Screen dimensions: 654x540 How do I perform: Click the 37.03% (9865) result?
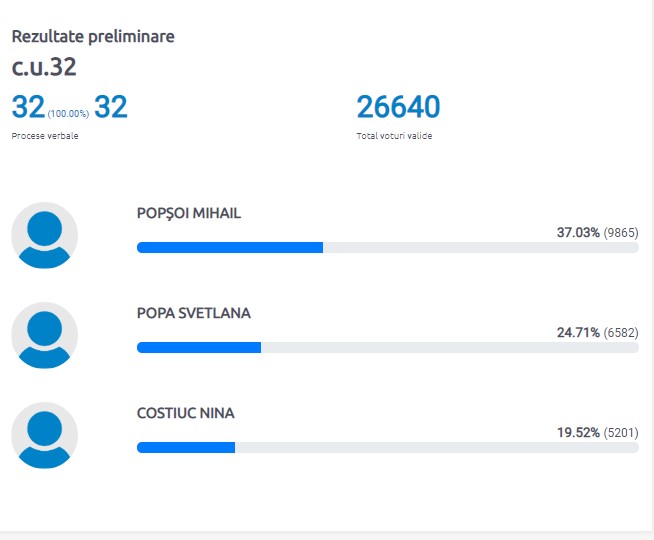(597, 232)
